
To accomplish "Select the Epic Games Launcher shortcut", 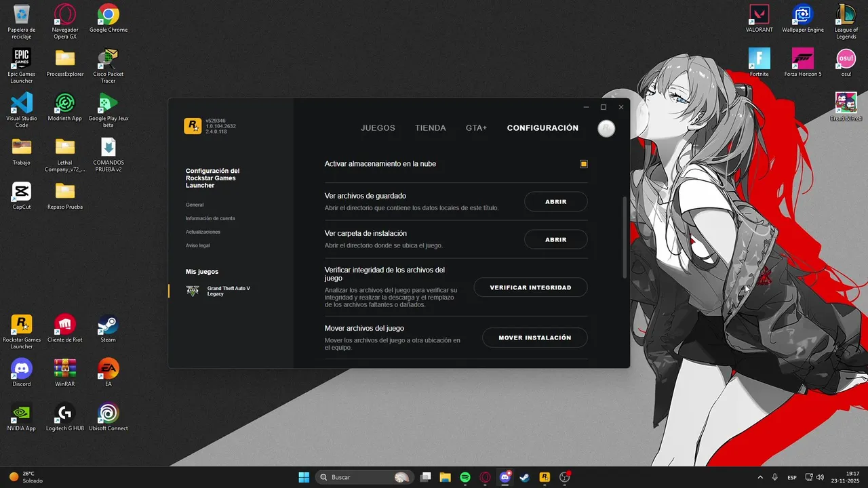I will coord(22,66).
